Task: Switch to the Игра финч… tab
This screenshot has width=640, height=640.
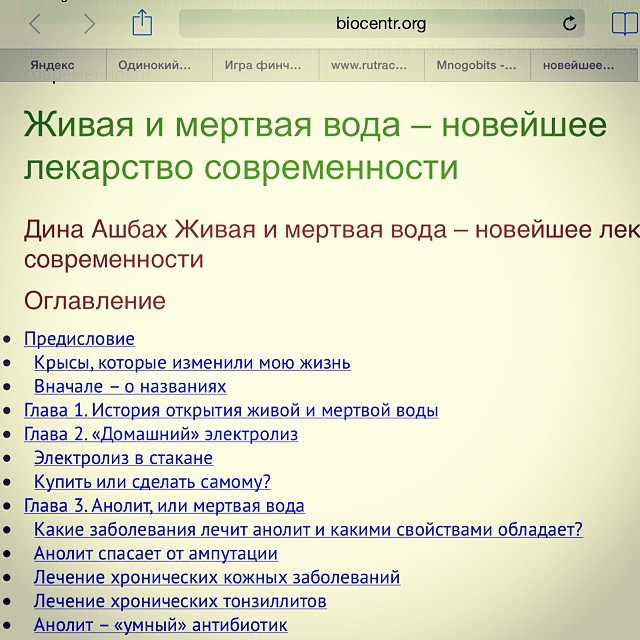Action: pos(265,65)
